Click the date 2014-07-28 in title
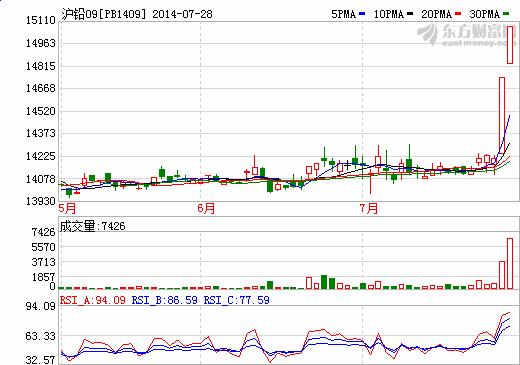The image size is (520, 365). click(x=182, y=14)
